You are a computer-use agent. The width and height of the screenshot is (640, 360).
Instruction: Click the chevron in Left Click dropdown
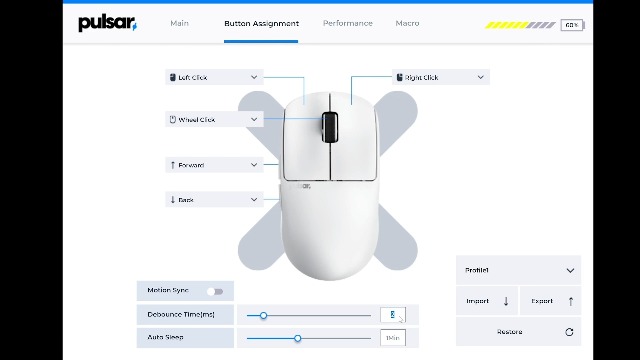[x=254, y=77]
